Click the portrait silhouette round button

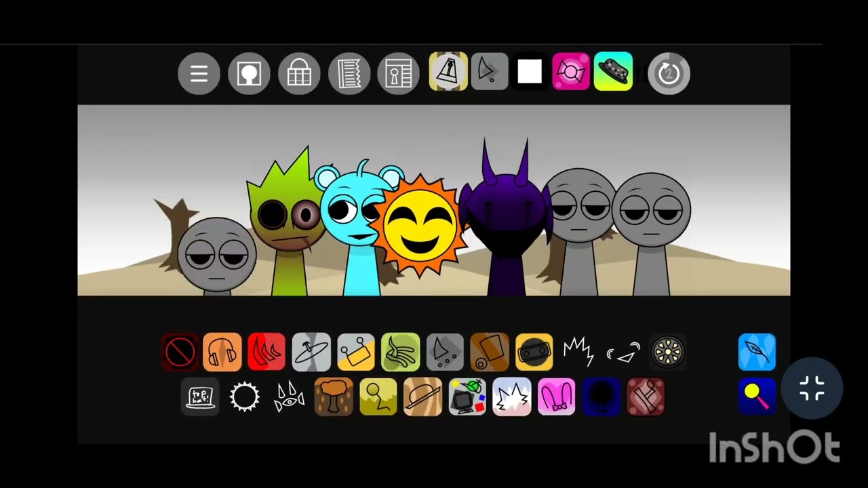click(x=249, y=73)
